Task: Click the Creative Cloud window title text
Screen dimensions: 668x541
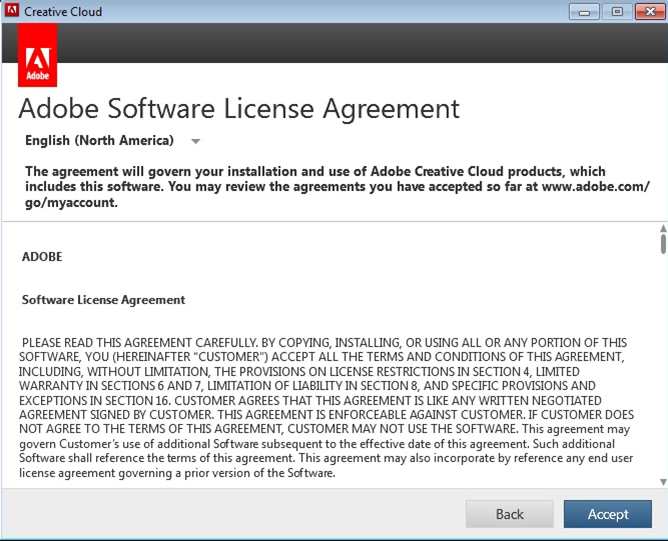Action: coord(63,11)
